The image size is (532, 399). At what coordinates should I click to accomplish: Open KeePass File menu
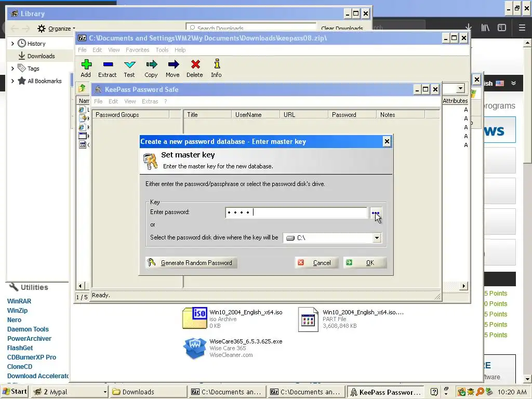click(x=98, y=101)
